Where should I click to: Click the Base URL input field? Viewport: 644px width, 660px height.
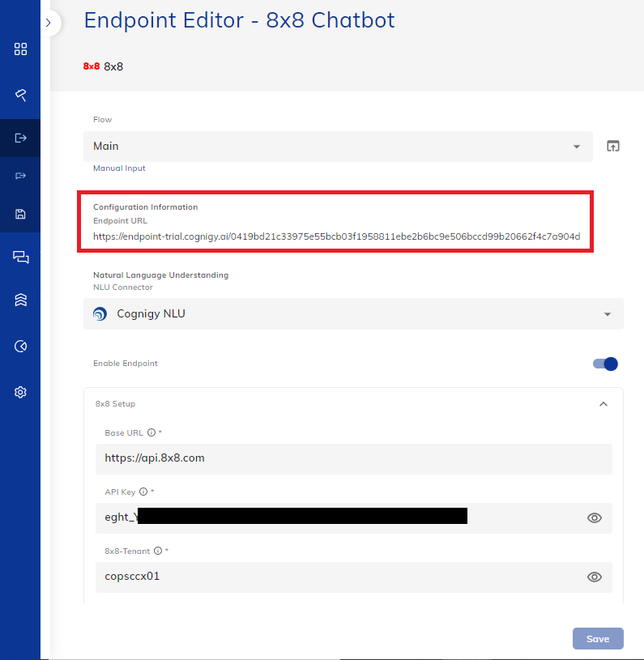[x=353, y=459]
